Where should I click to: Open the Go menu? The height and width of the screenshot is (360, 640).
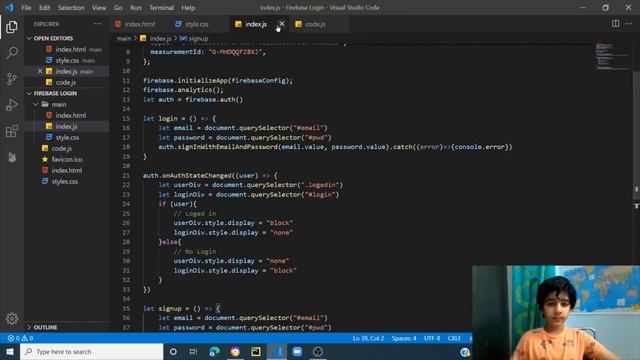click(118, 7)
